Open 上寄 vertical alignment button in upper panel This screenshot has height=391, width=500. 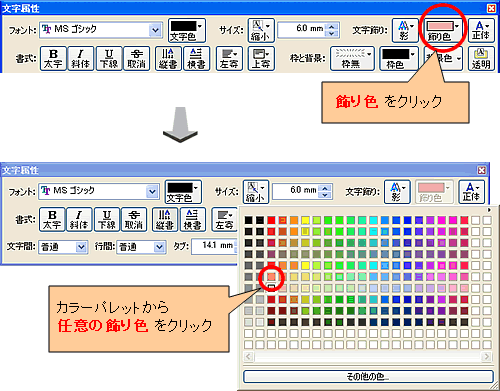coord(261,59)
